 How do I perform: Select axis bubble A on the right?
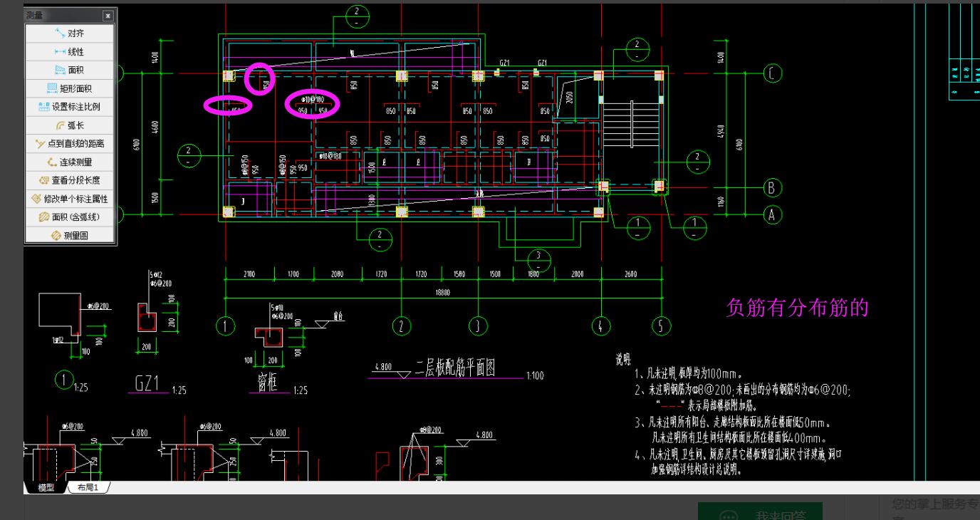772,214
